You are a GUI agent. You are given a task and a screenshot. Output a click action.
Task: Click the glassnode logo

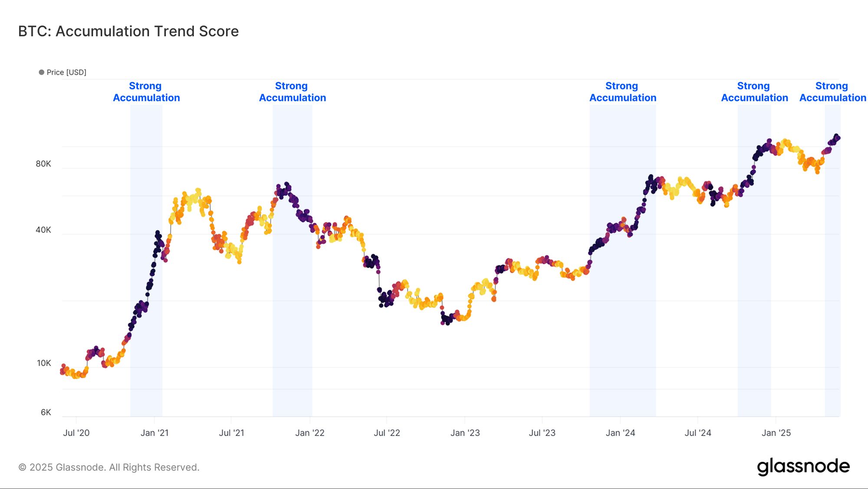[803, 466]
